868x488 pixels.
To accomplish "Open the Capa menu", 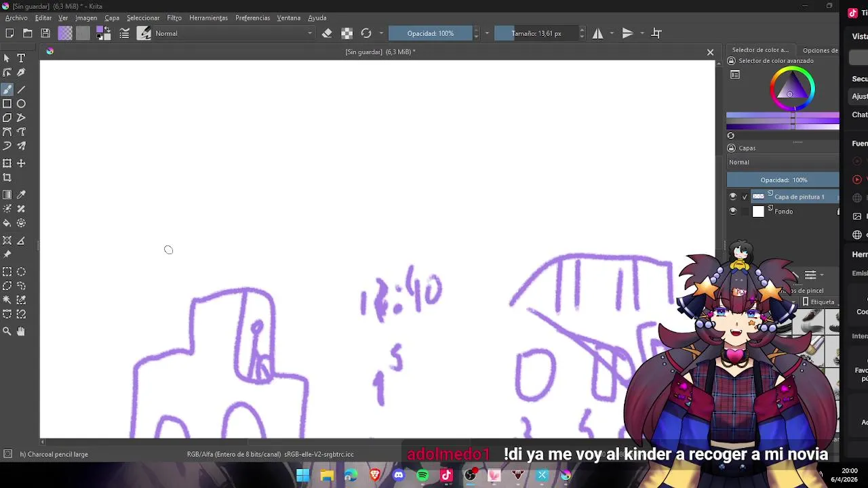I will click(112, 18).
